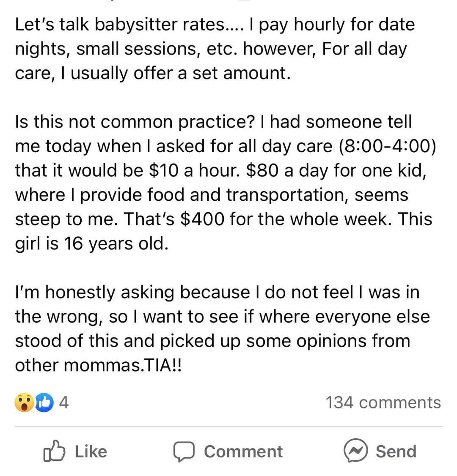This screenshot has height=476, width=457.
Task: Click the "girl is 16 years old" text
Action: (x=91, y=243)
